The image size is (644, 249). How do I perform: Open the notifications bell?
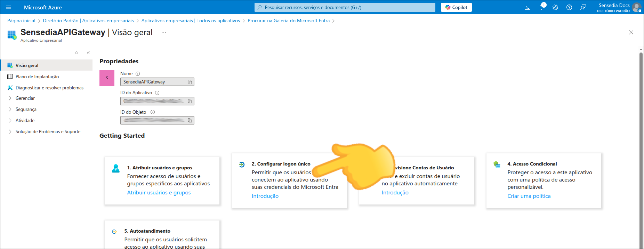point(541,7)
